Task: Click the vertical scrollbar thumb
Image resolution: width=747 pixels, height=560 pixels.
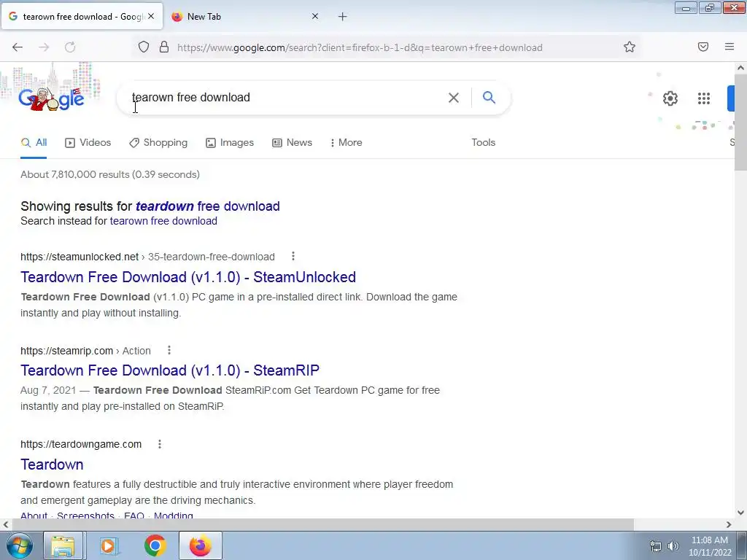Action: pos(740,122)
